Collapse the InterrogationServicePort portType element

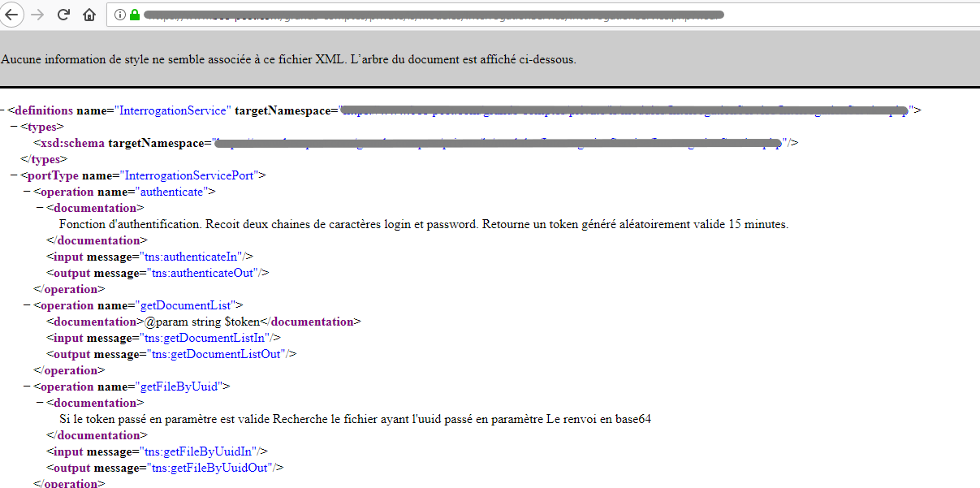(x=15, y=175)
